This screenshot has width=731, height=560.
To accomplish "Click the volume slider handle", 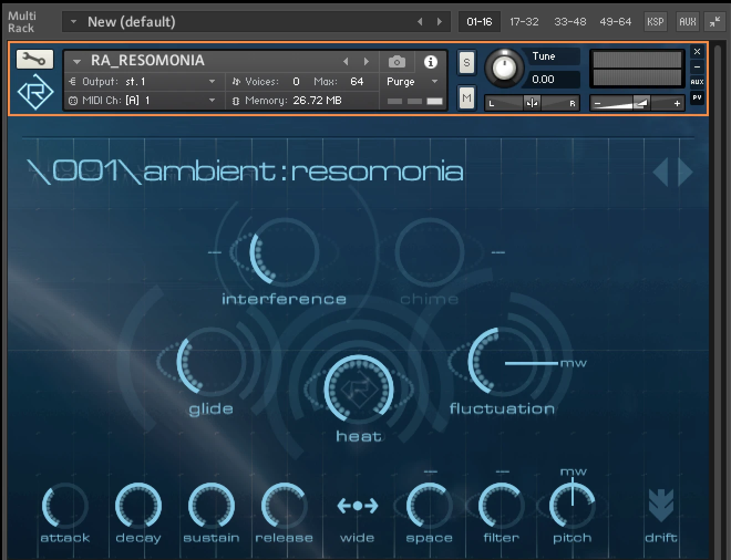I will [x=642, y=103].
